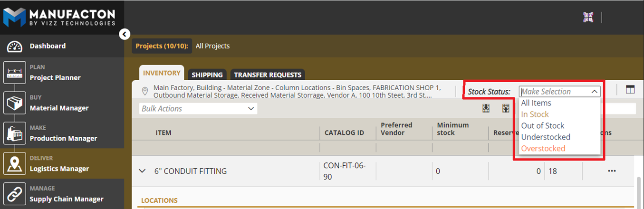Screen dimensions: 644x209
Task: Open the column layout chooser icon
Action: 630,90
